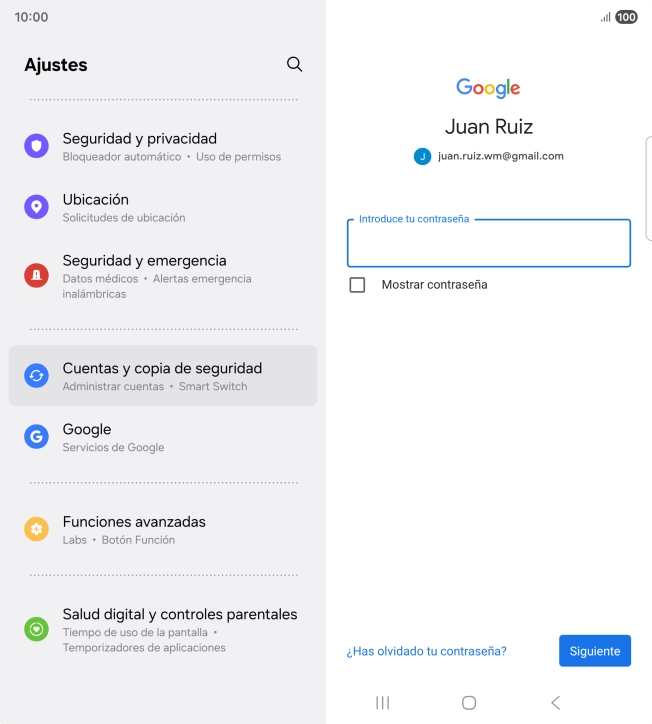This screenshot has height=724, width=652.
Task: Click the Siguiente button
Action: [595, 651]
